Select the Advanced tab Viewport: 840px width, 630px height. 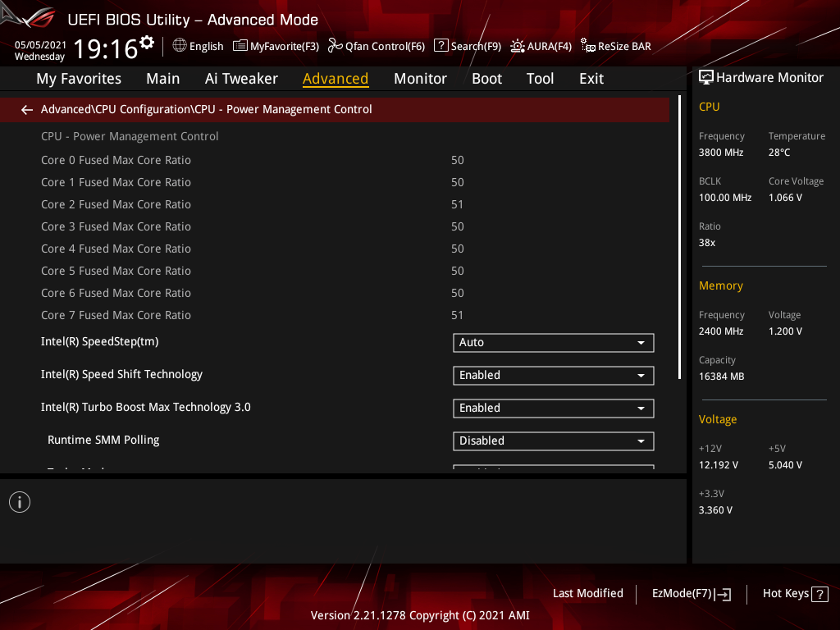click(x=336, y=79)
